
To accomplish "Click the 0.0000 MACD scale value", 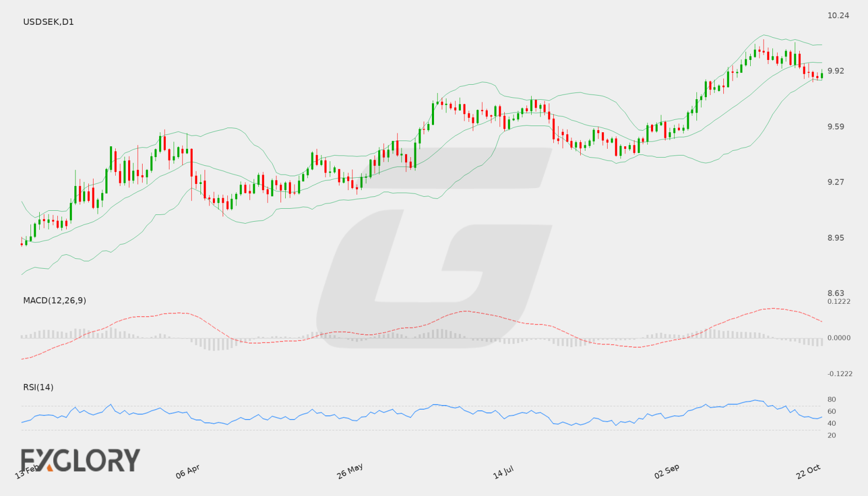I will 839,337.
